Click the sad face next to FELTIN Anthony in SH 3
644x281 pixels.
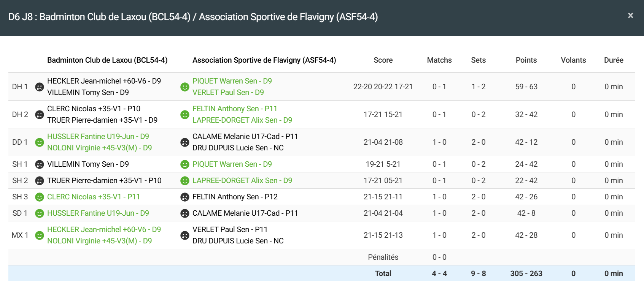click(x=185, y=197)
